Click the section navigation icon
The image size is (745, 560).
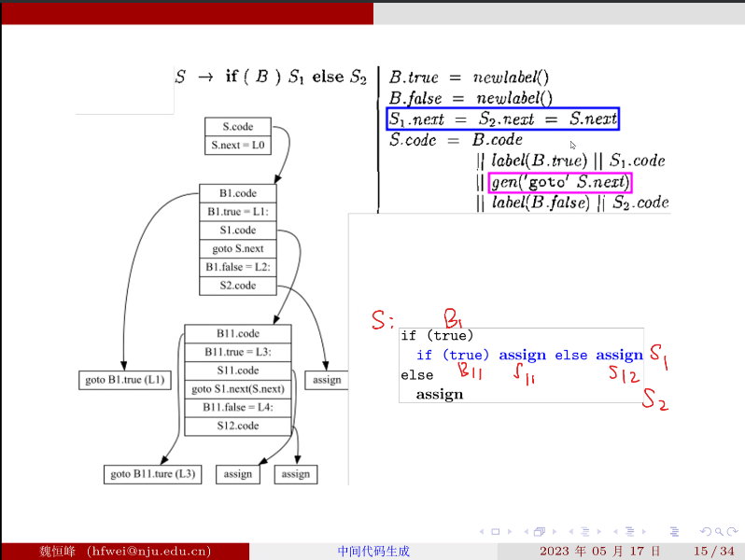coord(629,531)
